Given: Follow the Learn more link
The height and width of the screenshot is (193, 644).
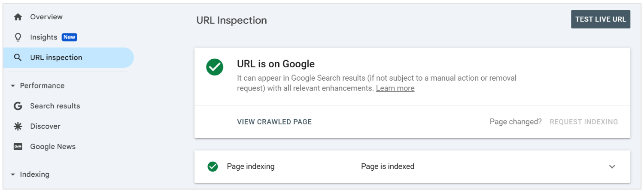Looking at the screenshot, I should pyautogui.click(x=395, y=88).
